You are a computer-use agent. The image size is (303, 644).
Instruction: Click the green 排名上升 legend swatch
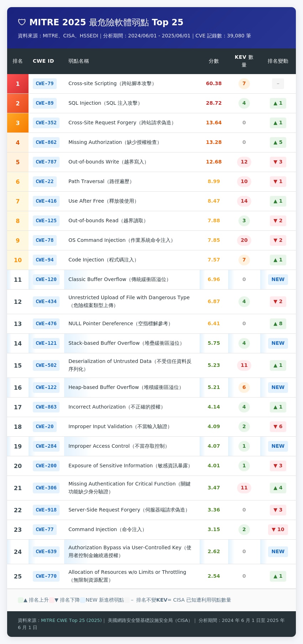21,600
